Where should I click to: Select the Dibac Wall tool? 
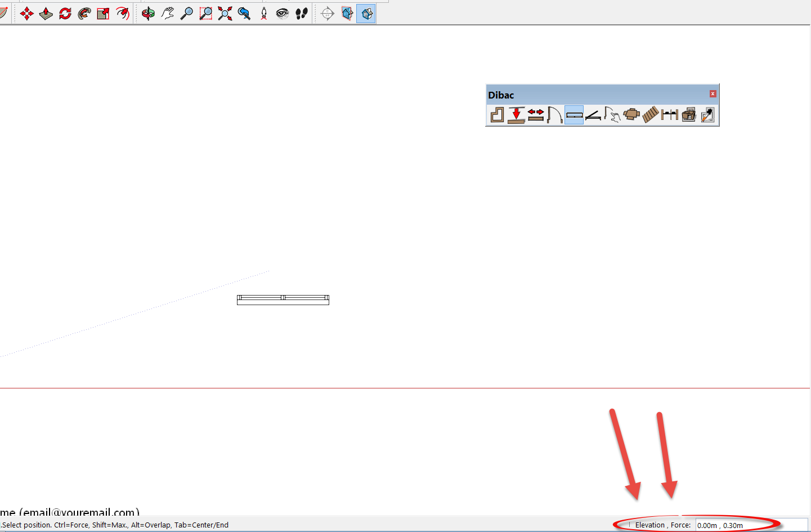497,115
